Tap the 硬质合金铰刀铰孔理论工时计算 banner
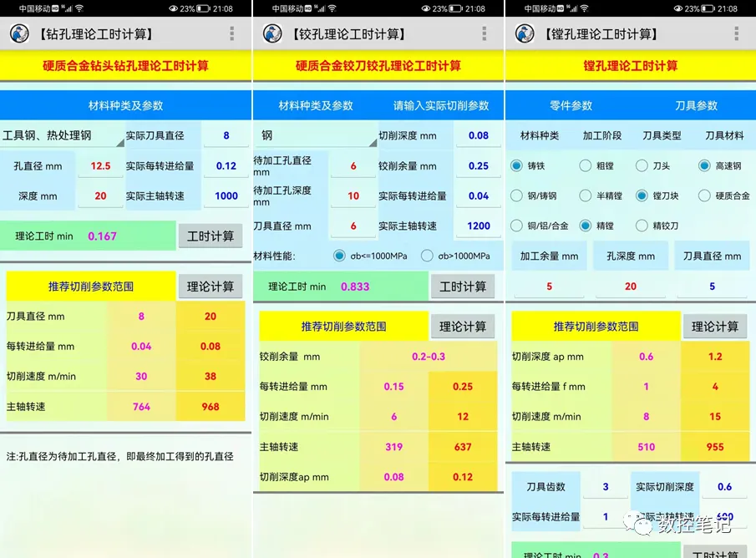Viewport: 756px width, 558px height. pos(378,66)
